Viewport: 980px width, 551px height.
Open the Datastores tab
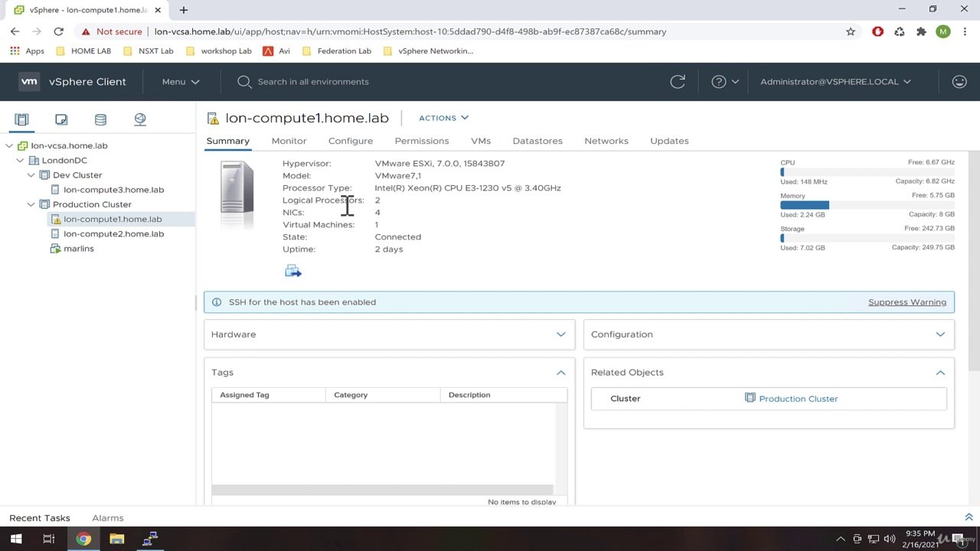pyautogui.click(x=537, y=141)
